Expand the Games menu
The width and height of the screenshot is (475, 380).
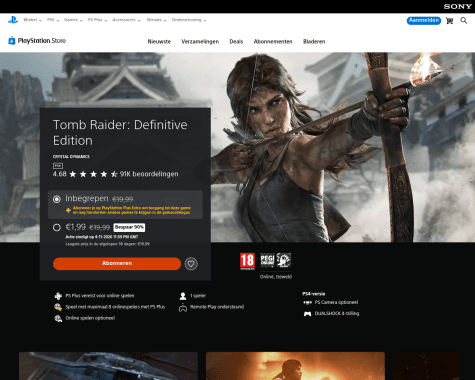(x=73, y=20)
